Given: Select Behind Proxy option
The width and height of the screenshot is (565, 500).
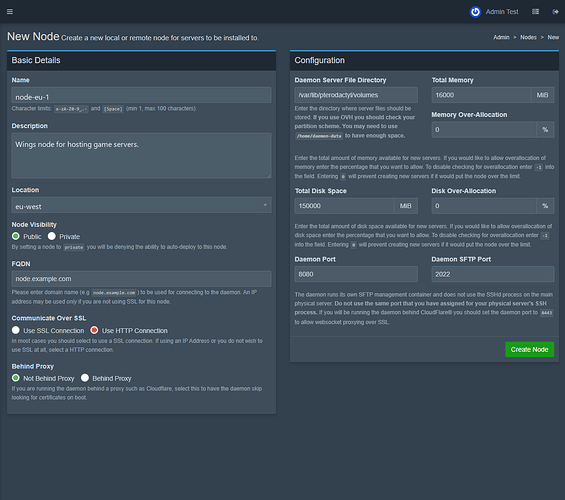Looking at the screenshot, I should 85,378.
